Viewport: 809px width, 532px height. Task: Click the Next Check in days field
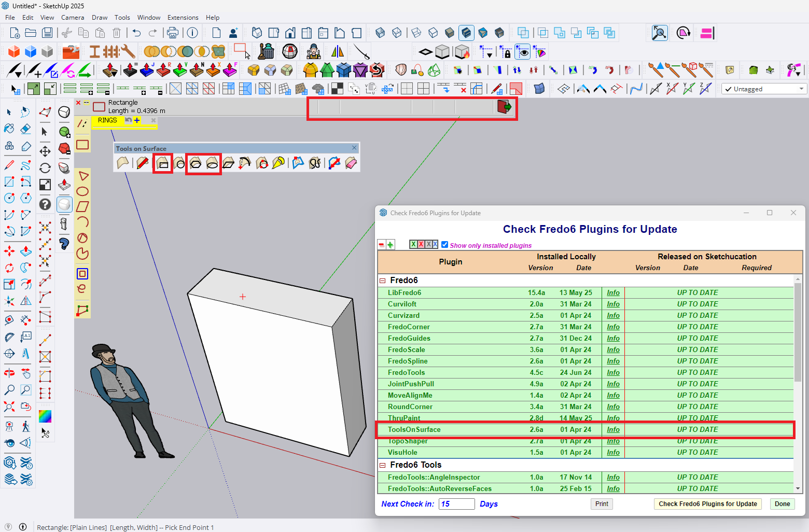[x=456, y=504]
